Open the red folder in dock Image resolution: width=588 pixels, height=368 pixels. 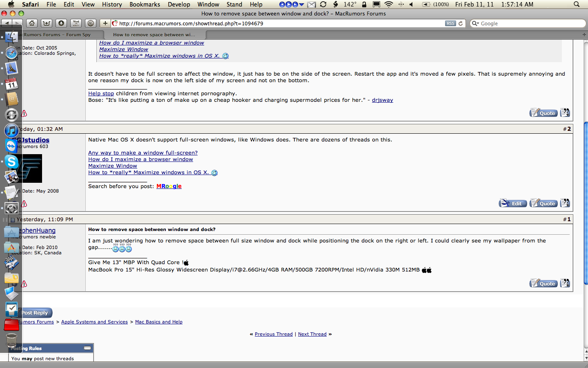11,325
